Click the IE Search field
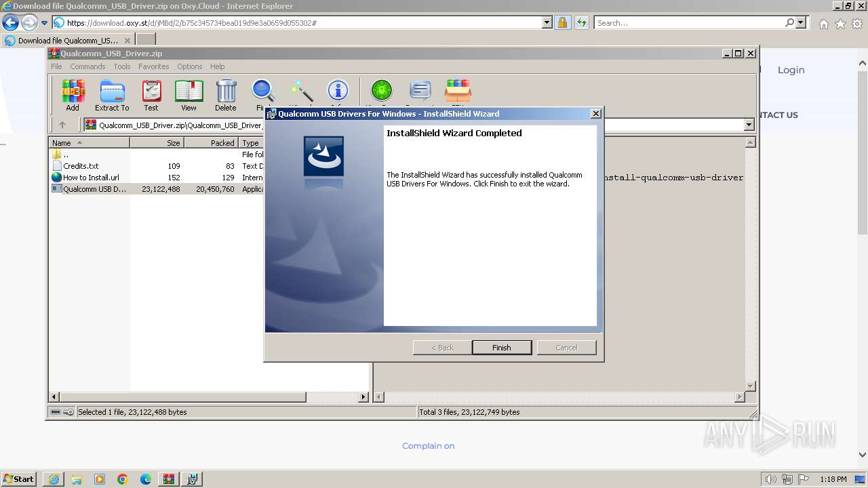 pyautogui.click(x=689, y=23)
